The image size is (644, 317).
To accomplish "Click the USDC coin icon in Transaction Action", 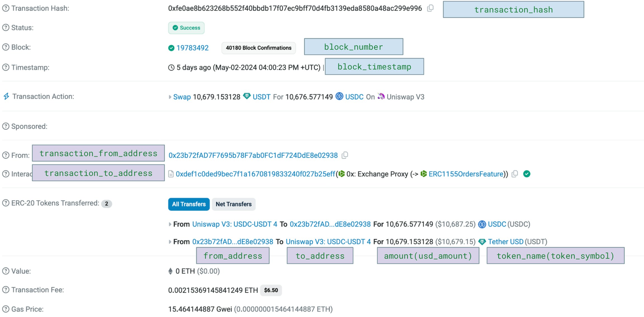I will (339, 96).
